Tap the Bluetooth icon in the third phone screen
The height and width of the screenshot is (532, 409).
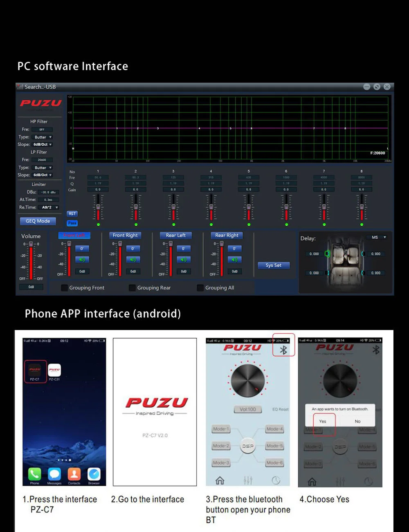click(283, 350)
